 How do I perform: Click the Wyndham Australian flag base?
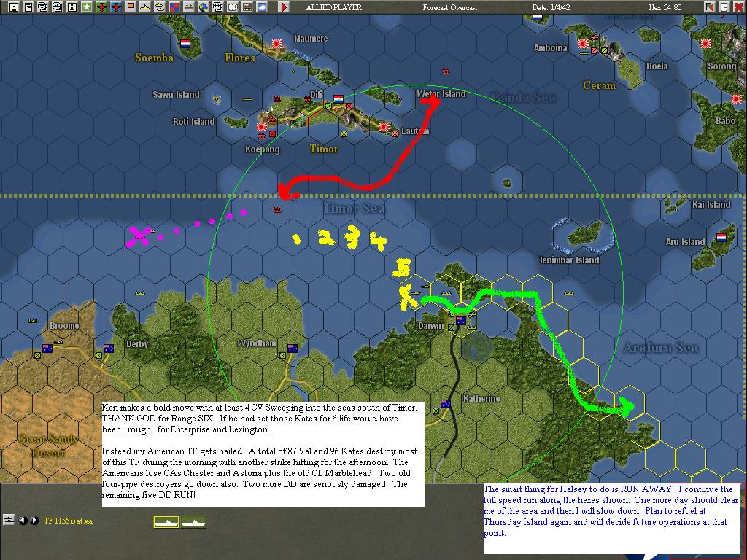293,348
